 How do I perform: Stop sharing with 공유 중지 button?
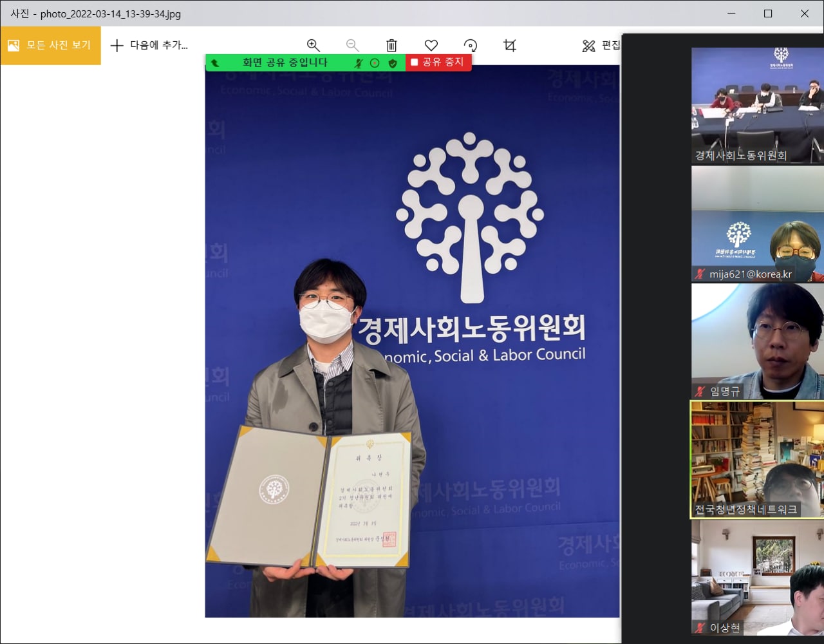[x=438, y=62]
